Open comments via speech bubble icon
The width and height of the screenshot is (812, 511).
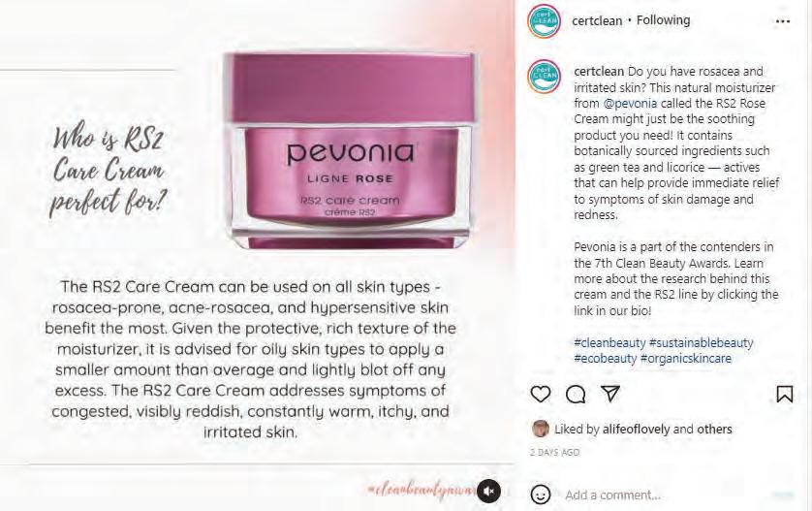coord(576,395)
